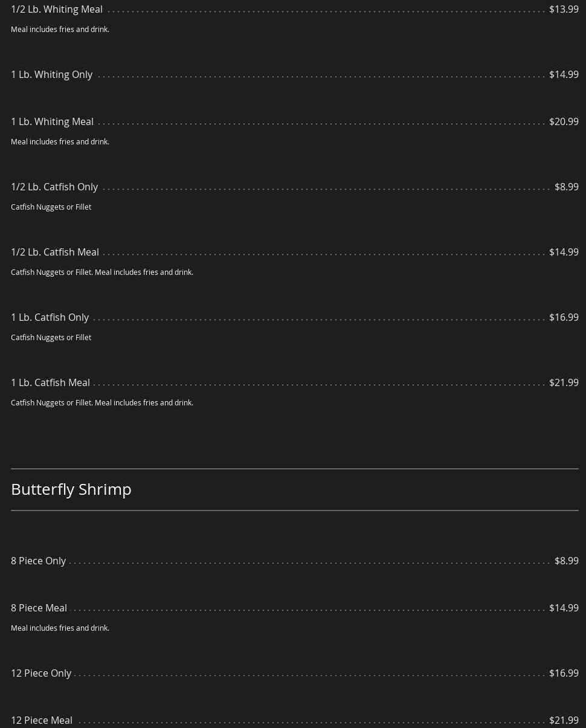Click description under 8 Piece Meal
The height and width of the screenshot is (728, 586).
coord(60,628)
